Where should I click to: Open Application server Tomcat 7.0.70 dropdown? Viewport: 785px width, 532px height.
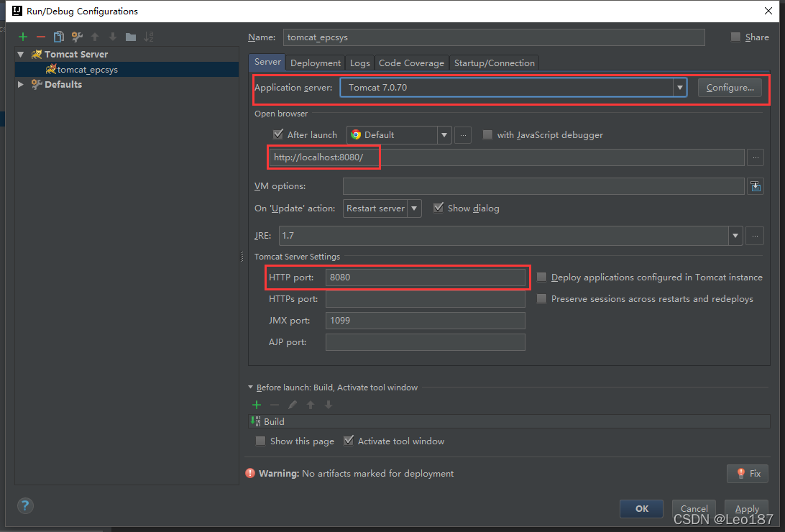[679, 88]
